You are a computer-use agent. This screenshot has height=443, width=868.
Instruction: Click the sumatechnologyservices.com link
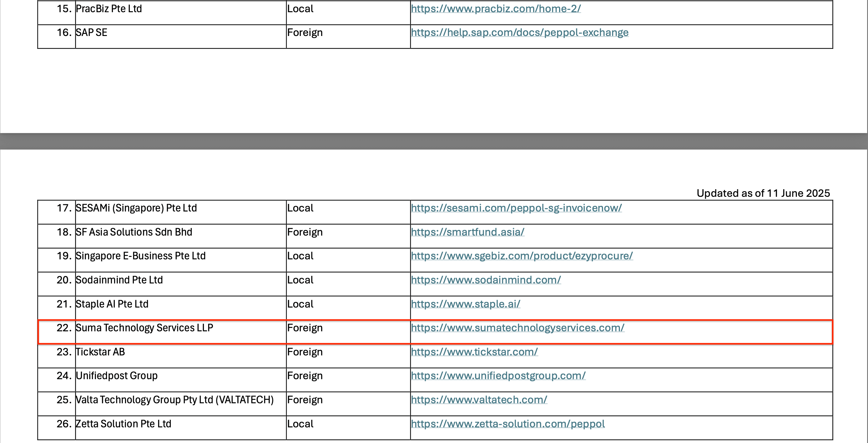click(x=517, y=328)
